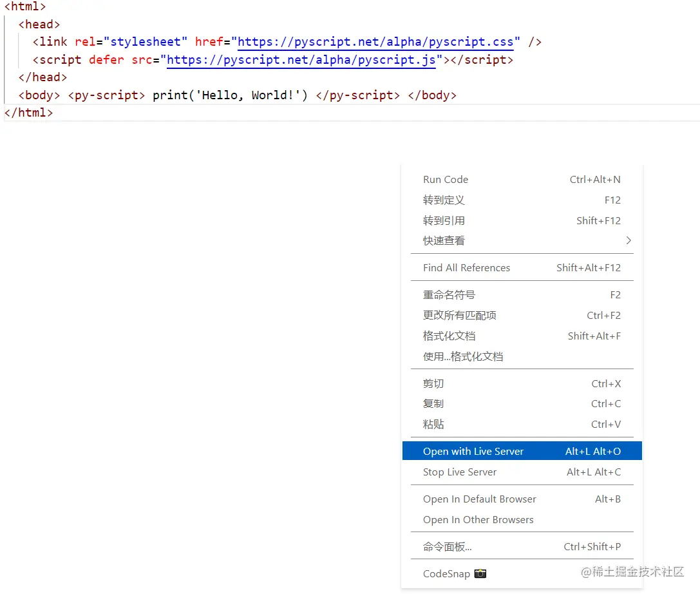Choose 使用...格式化文档 option
Screen dimensions: 700x594
tap(522, 356)
